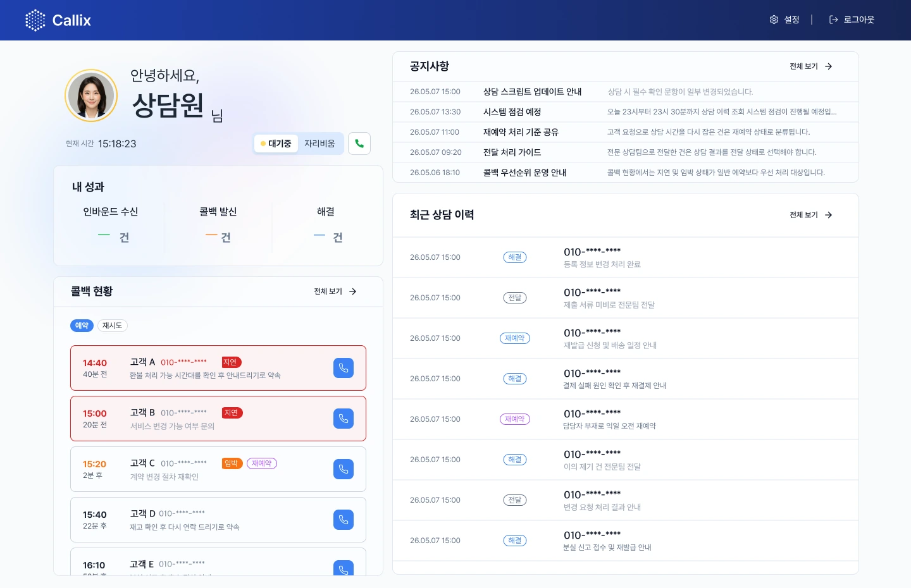Open 전체 보기 for 최근 상담 이력
911x588 pixels.
click(811, 215)
